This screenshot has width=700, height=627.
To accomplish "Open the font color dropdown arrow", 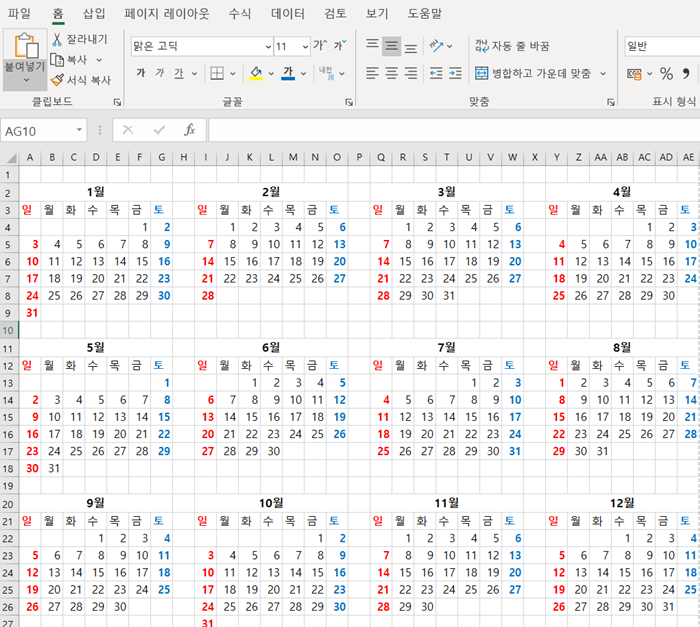I will [x=303, y=74].
